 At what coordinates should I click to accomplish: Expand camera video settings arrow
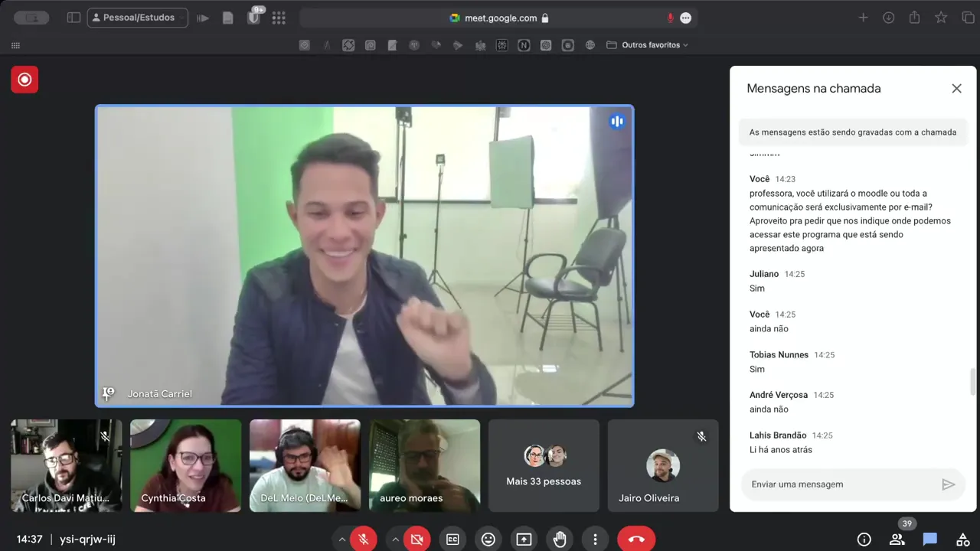(x=395, y=540)
